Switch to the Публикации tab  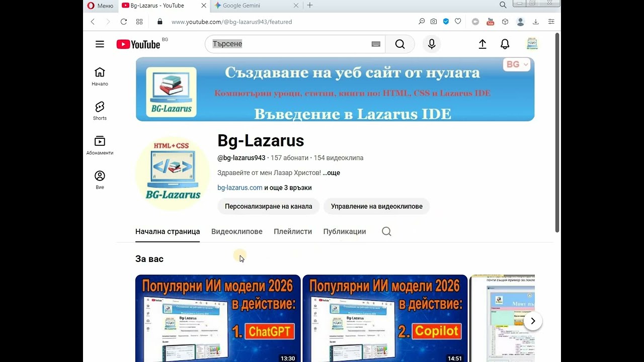pyautogui.click(x=345, y=232)
